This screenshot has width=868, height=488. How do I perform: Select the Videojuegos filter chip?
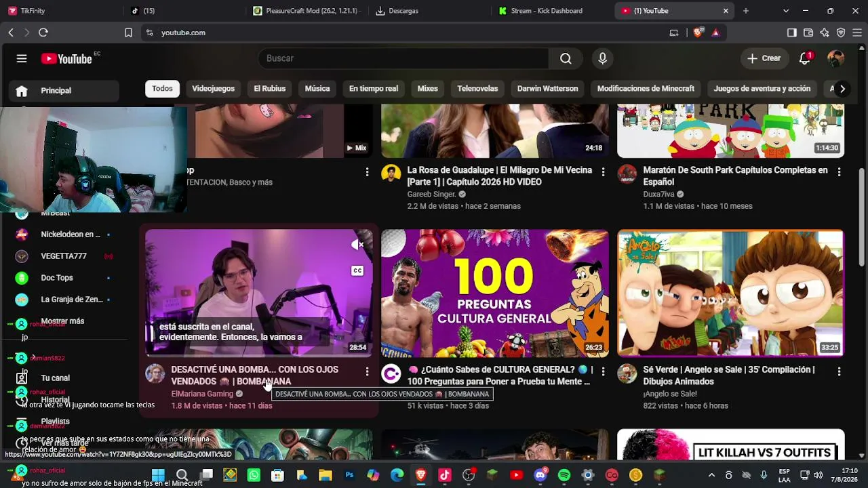pos(213,89)
